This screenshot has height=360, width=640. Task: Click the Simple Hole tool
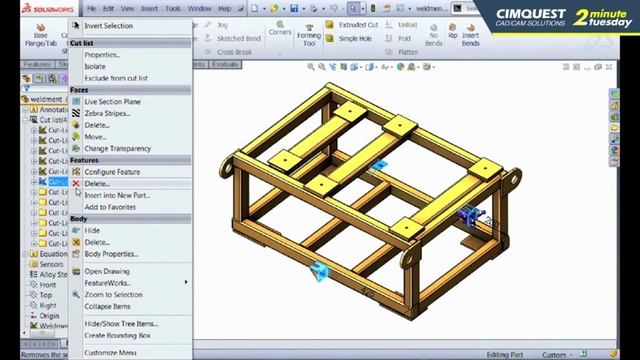coord(349,39)
